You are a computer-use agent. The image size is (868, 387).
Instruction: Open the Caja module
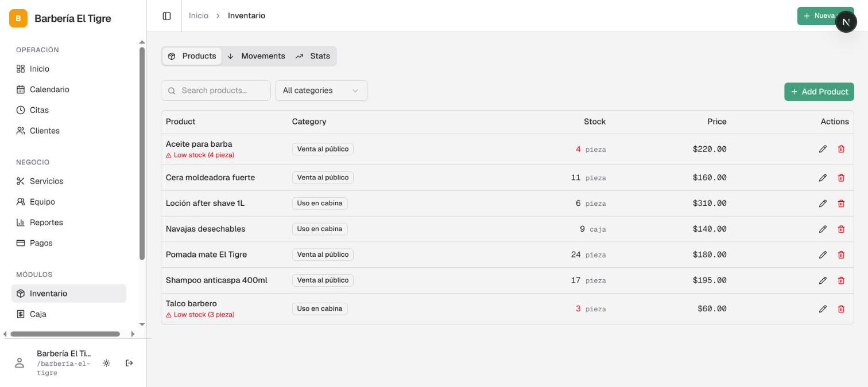[x=69, y=314]
